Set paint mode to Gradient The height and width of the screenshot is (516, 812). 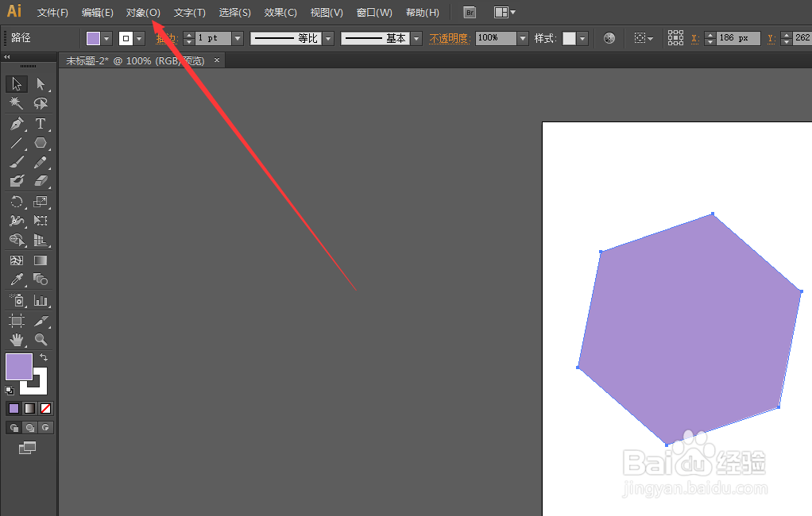click(30, 408)
